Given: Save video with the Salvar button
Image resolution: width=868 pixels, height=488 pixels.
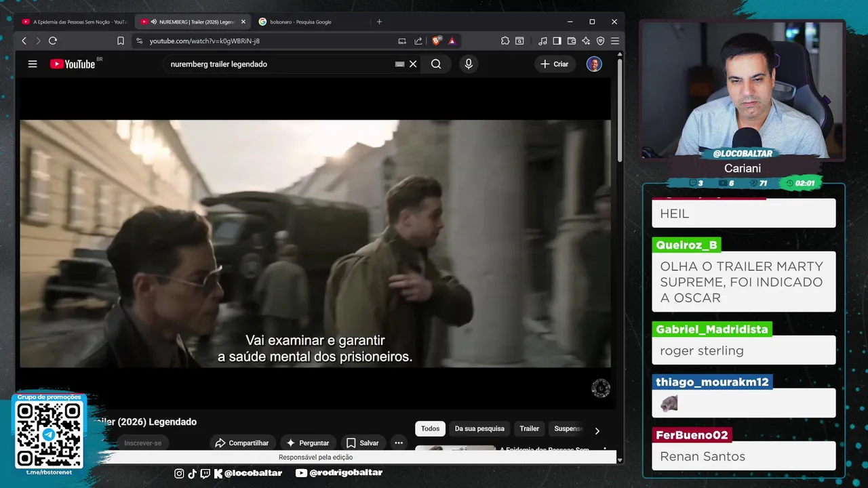Looking at the screenshot, I should coord(363,443).
